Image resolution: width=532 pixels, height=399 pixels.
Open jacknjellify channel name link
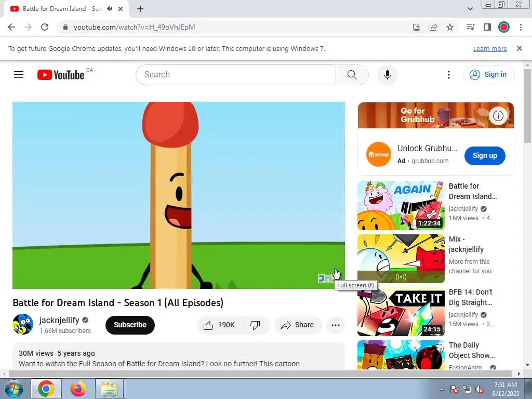click(59, 320)
